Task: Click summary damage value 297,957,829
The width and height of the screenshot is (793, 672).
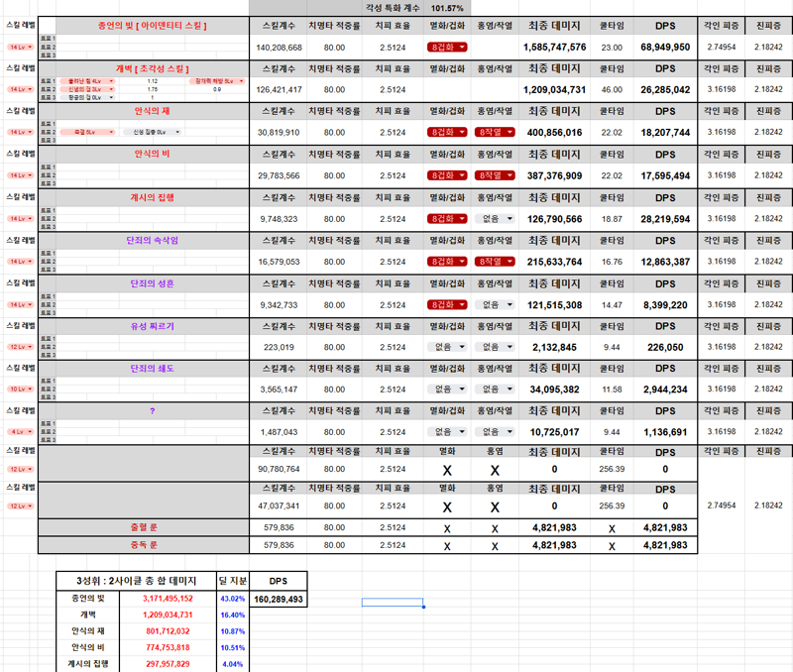Action: [168, 664]
